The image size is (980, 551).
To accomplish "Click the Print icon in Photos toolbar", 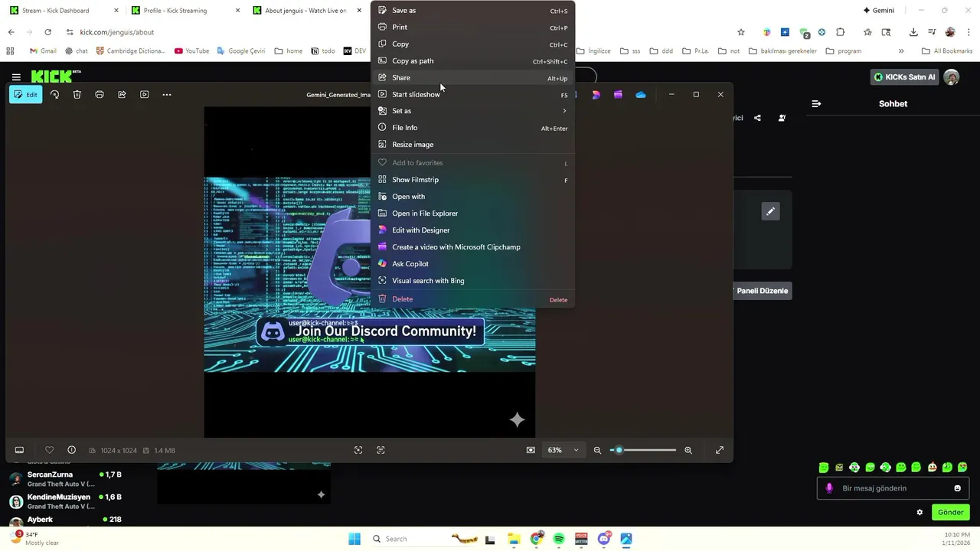I will (x=100, y=95).
